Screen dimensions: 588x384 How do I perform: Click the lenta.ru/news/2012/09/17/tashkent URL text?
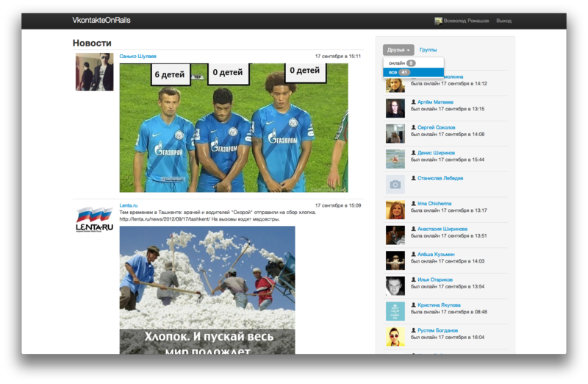pyautogui.click(x=165, y=218)
